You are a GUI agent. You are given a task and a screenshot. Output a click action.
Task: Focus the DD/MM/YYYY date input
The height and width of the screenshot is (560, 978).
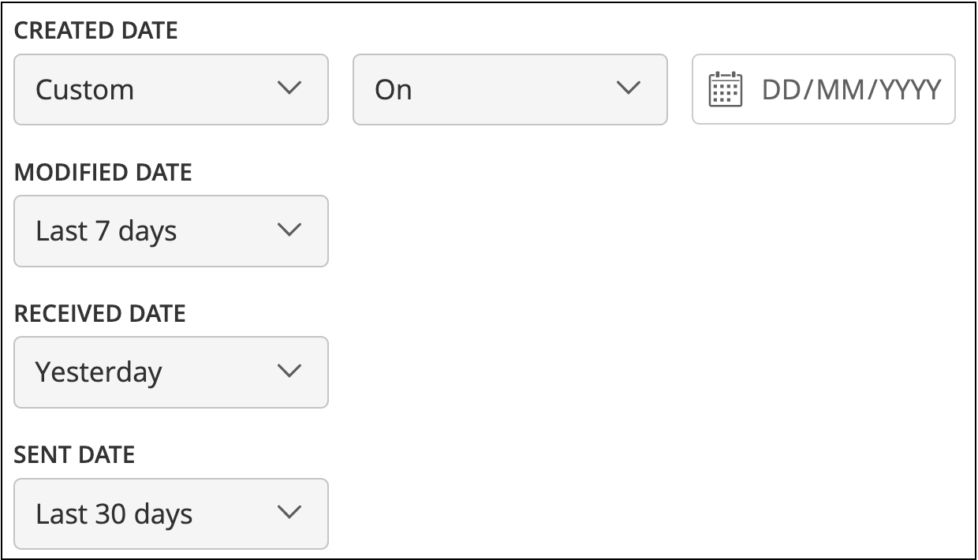coord(850,90)
